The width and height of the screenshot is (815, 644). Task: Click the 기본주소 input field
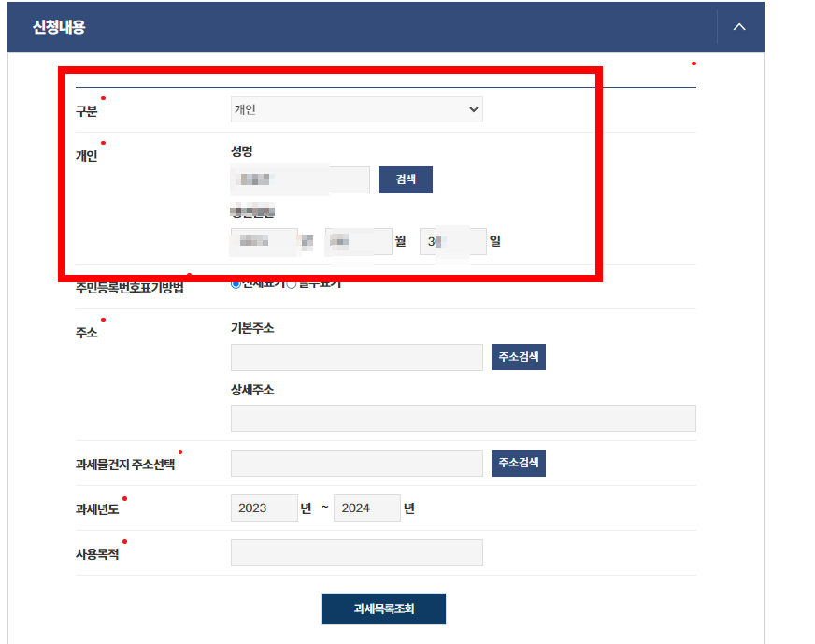tap(356, 357)
